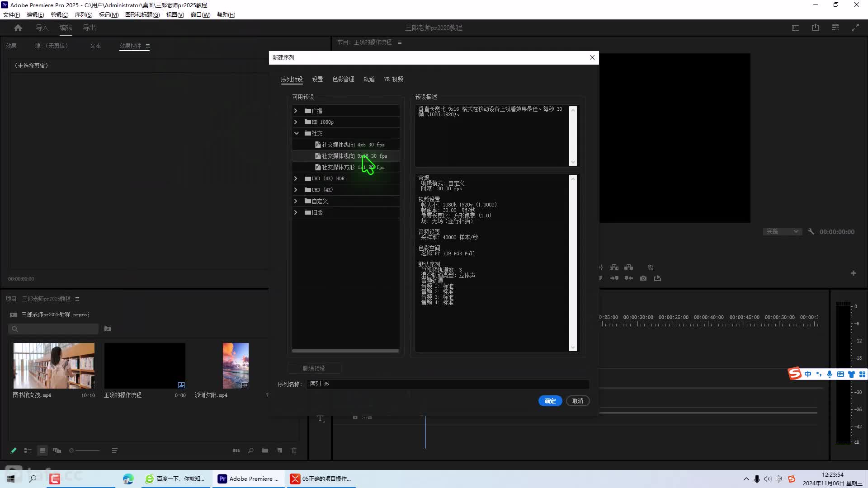Expand the 旧版 presets folder
This screenshot has height=488, width=868.
coord(296,212)
